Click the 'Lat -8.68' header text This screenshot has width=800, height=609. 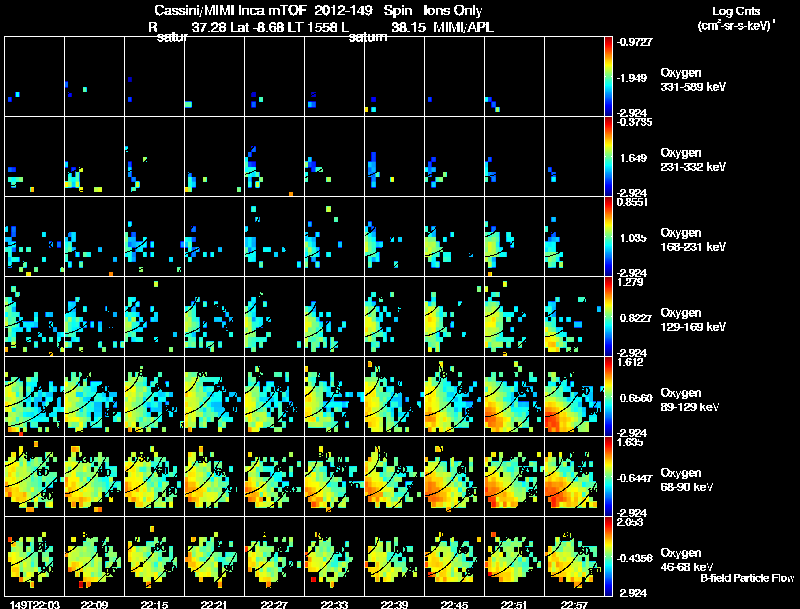tap(257, 27)
